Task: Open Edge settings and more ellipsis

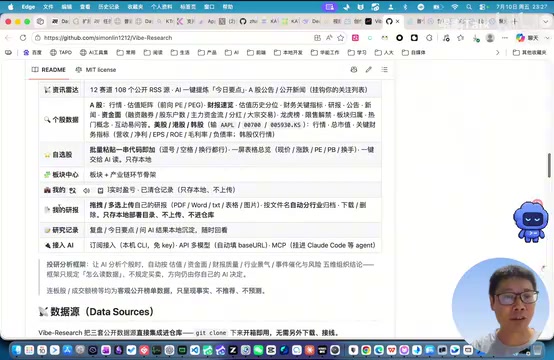Action: pyautogui.click(x=505, y=38)
